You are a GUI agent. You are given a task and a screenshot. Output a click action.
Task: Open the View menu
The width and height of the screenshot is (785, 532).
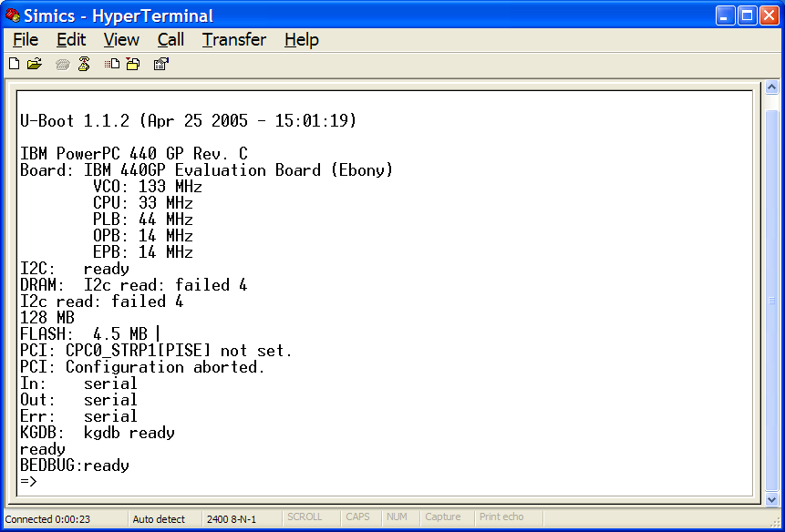tap(121, 39)
